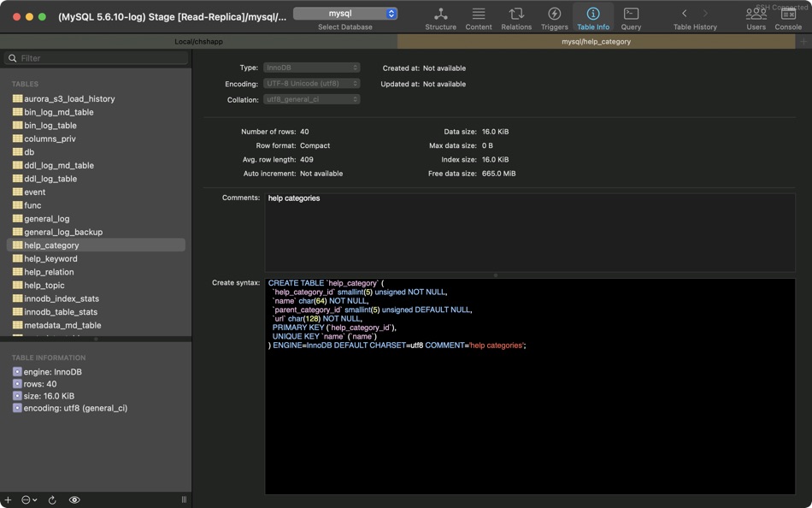This screenshot has width=812, height=508.
Task: Click the Avg. row length value 409
Action: [307, 160]
